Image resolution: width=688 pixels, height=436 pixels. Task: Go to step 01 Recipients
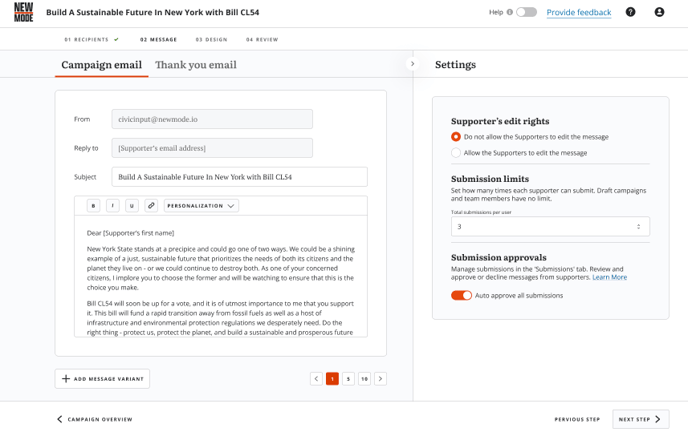pos(91,39)
